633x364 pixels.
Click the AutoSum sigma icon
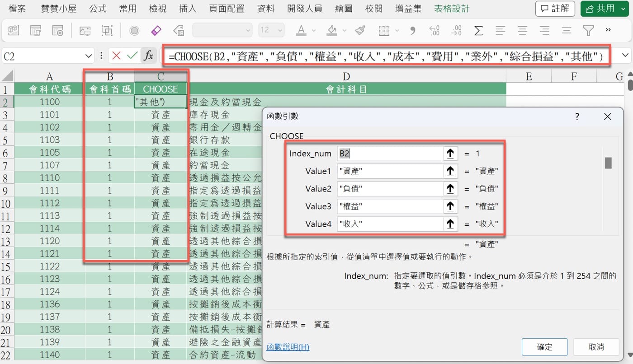click(478, 30)
